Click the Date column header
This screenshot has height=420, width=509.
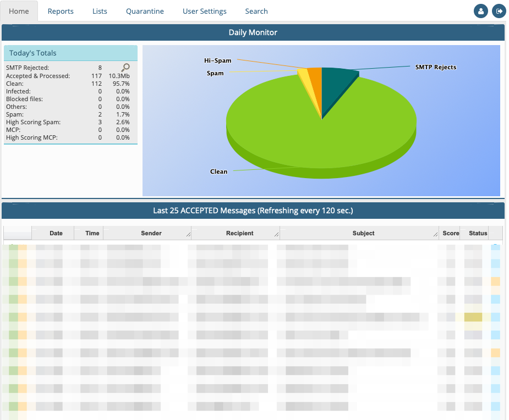tap(56, 233)
